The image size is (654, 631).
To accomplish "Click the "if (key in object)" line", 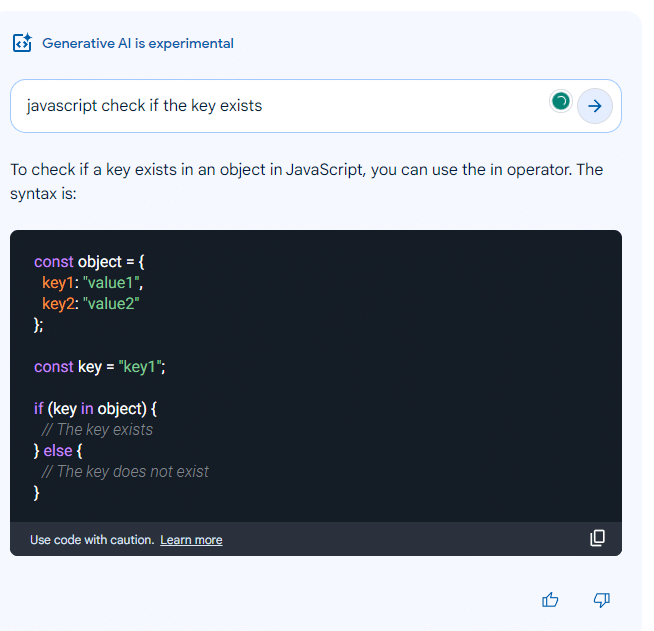I will tap(96, 409).
